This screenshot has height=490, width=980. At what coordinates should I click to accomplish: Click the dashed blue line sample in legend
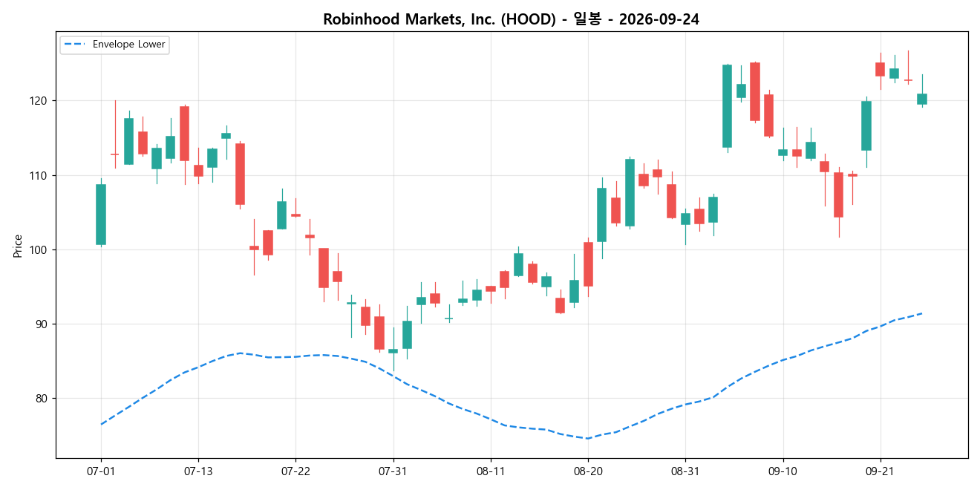76,45
